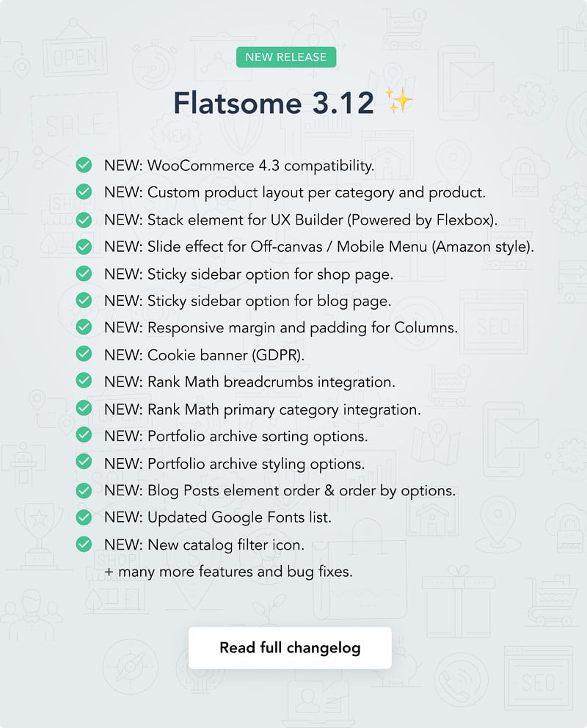The width and height of the screenshot is (587, 728).
Task: Click checkmark icon beside Custom product layout
Action: pos(84,192)
